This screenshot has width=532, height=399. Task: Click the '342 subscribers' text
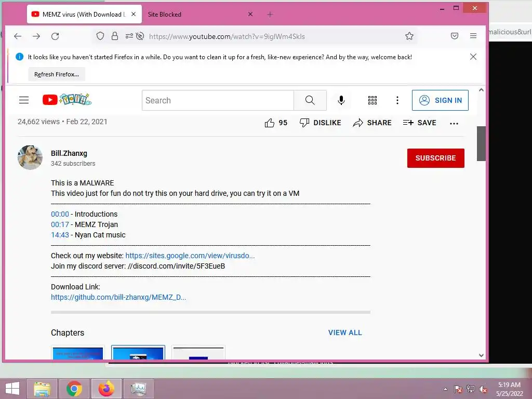click(x=73, y=164)
